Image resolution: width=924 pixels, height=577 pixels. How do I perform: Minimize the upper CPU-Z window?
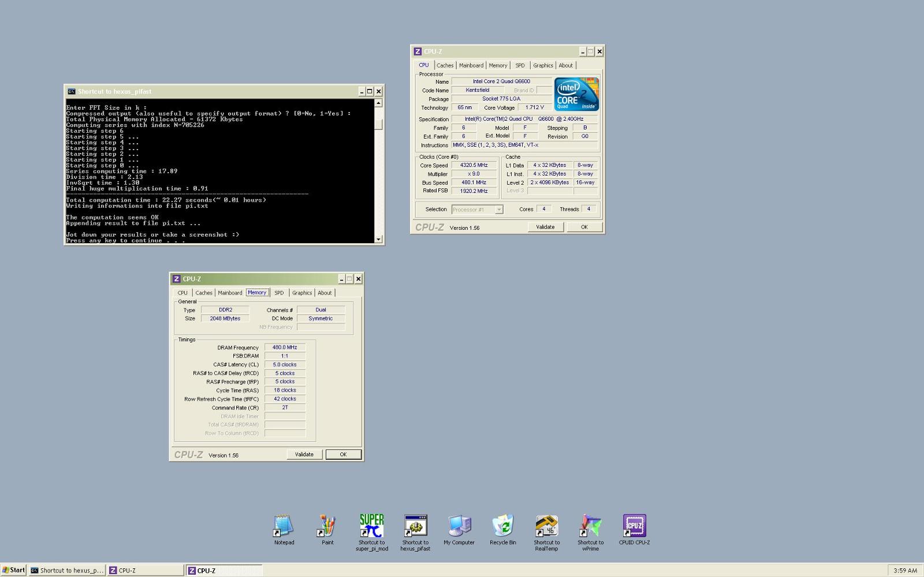(x=583, y=51)
